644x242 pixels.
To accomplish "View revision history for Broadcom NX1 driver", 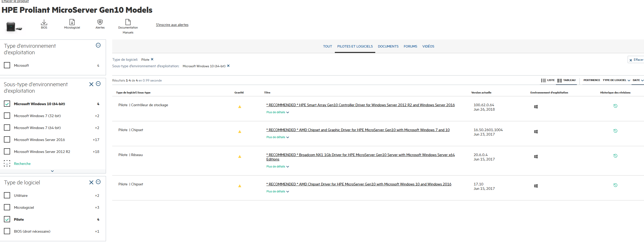I will [x=615, y=156].
